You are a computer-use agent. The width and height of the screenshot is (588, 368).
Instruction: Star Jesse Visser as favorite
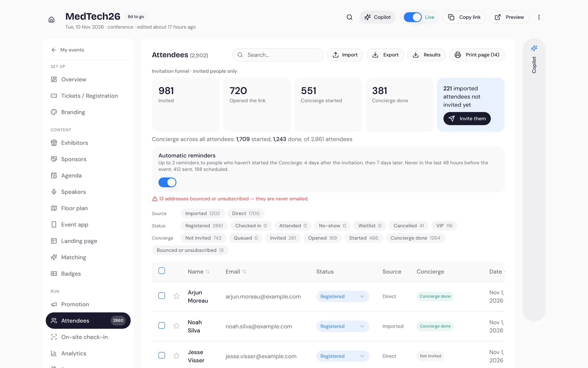click(x=176, y=355)
